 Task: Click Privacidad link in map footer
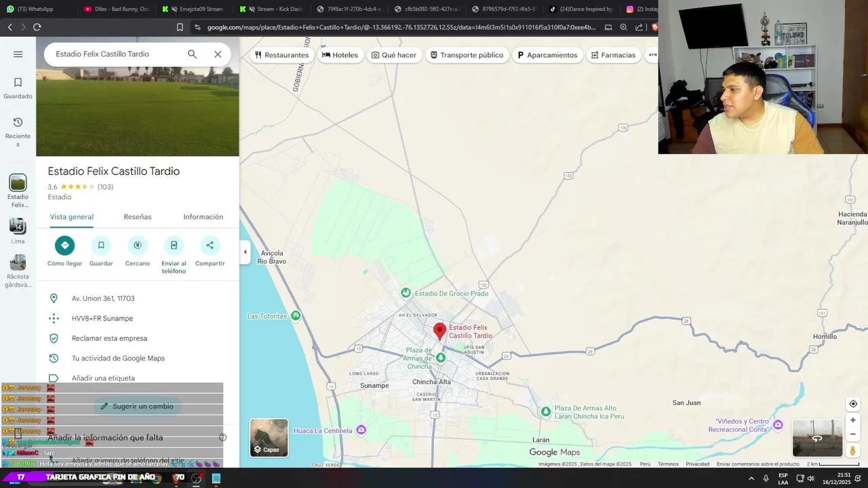pos(697,464)
